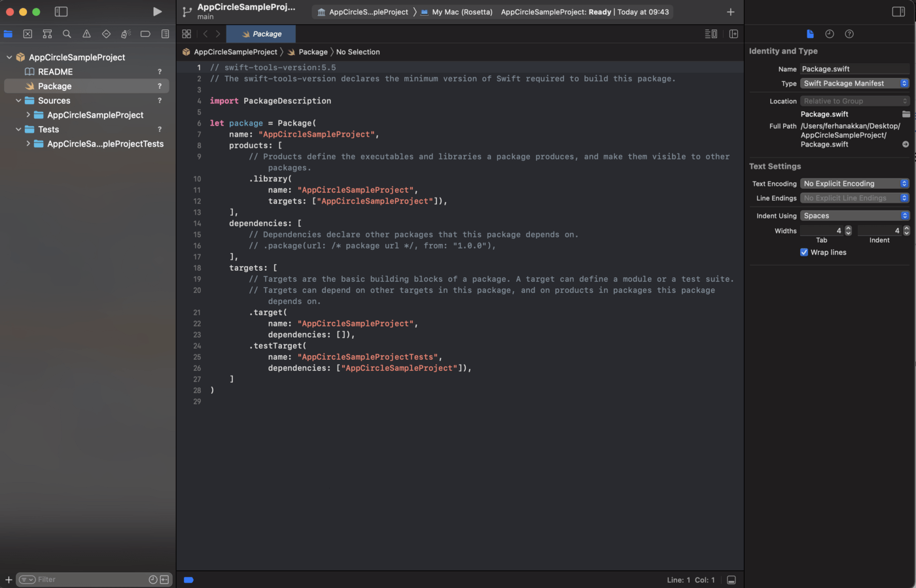
Task: Show recently modified files filter
Action: 152,579
